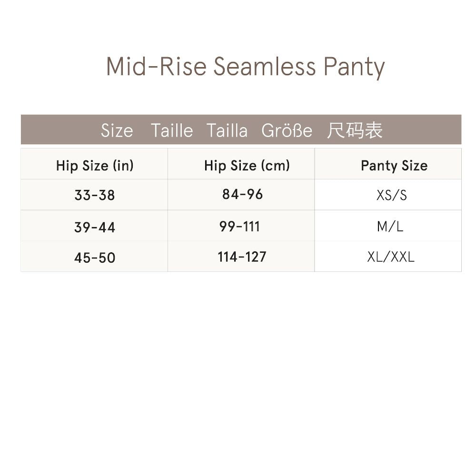
Task: Select the German Größe label
Action: 287,130
